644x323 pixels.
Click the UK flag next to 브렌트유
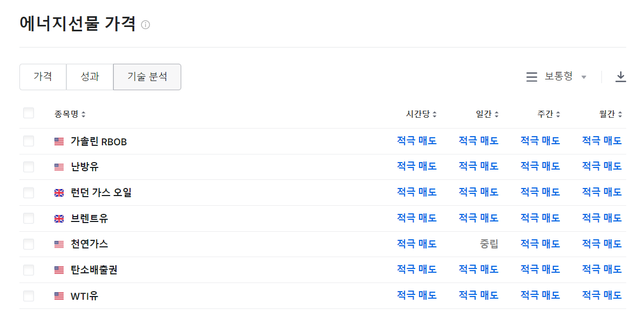tap(59, 219)
